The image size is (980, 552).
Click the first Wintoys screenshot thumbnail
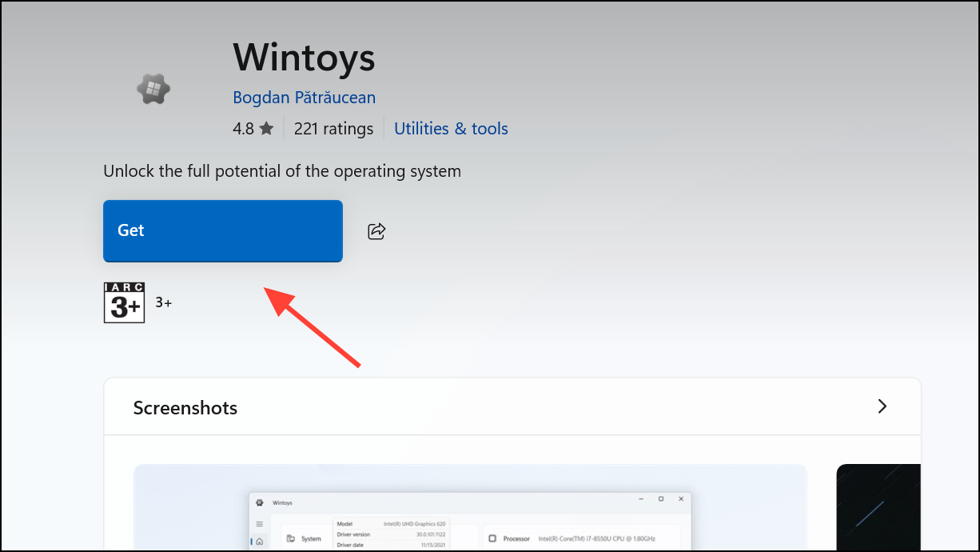pyautogui.click(x=470, y=507)
